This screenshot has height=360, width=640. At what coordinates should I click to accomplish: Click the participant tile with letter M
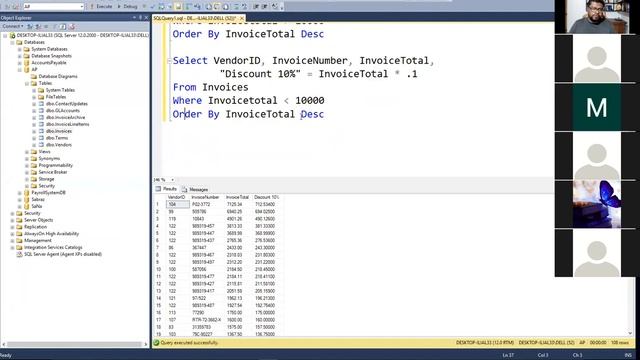coord(596,107)
